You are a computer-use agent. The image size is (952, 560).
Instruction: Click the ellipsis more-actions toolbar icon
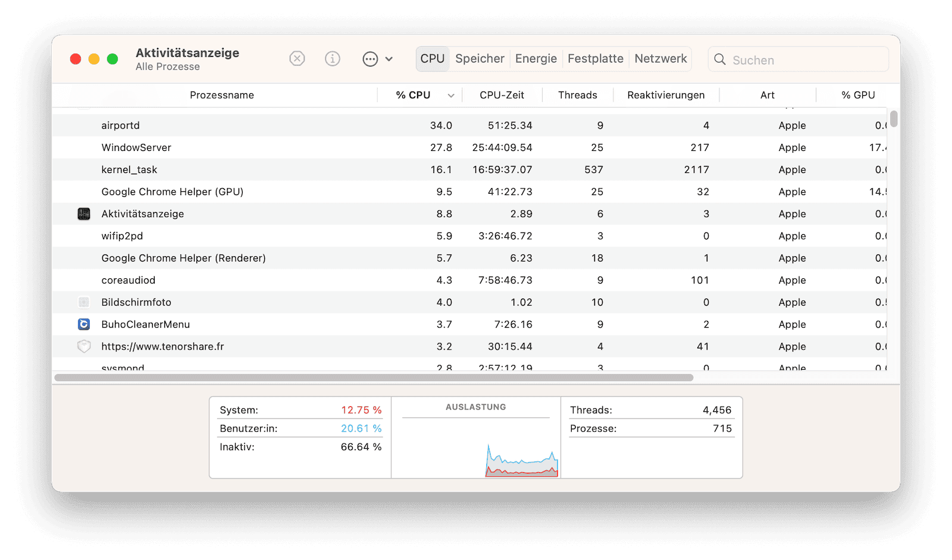(370, 59)
